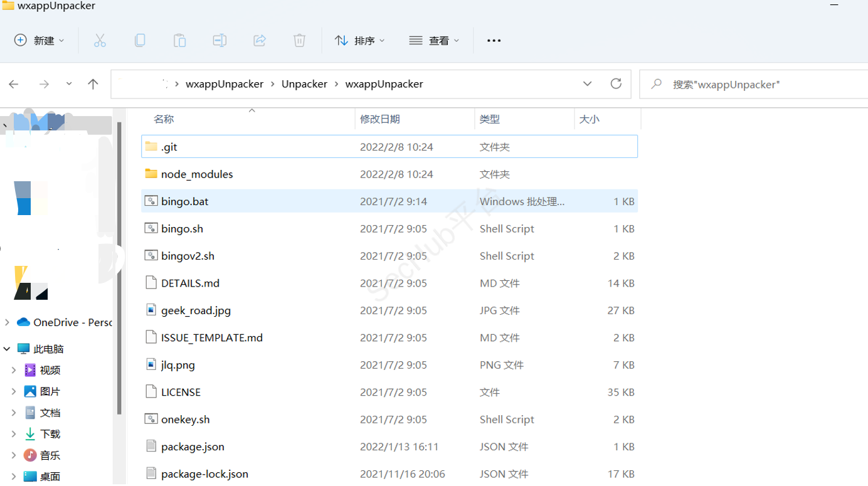The image size is (868, 486).
Task: Click the Cut scissors icon in toolbar
Action: [x=100, y=41]
